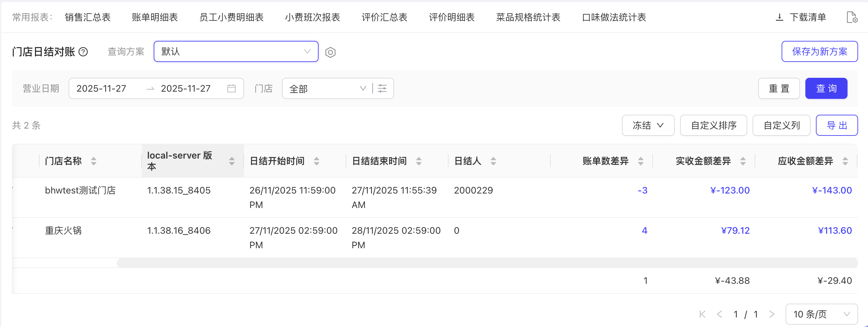Open query scheme settings hexagon icon
Screen dimensions: 868x327
pos(330,52)
